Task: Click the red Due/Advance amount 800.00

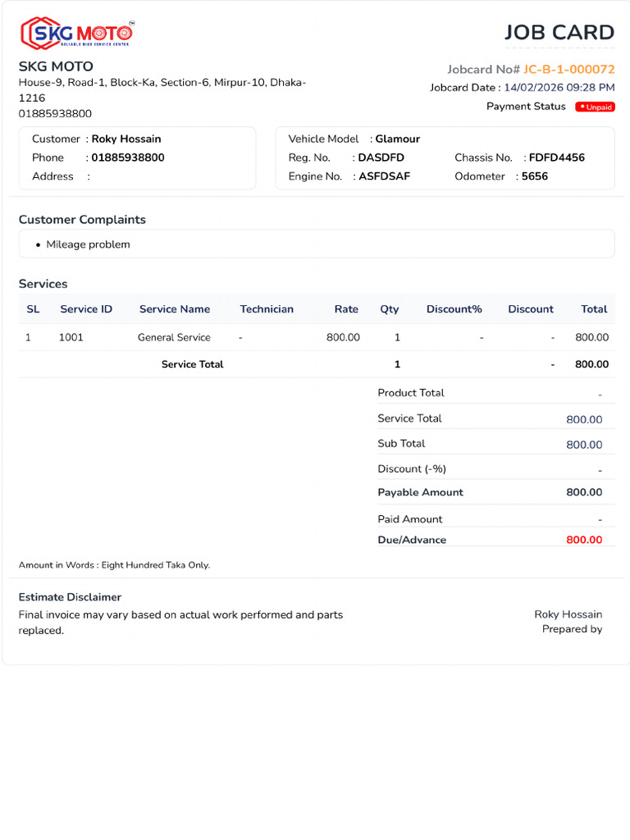Action: 584,540
